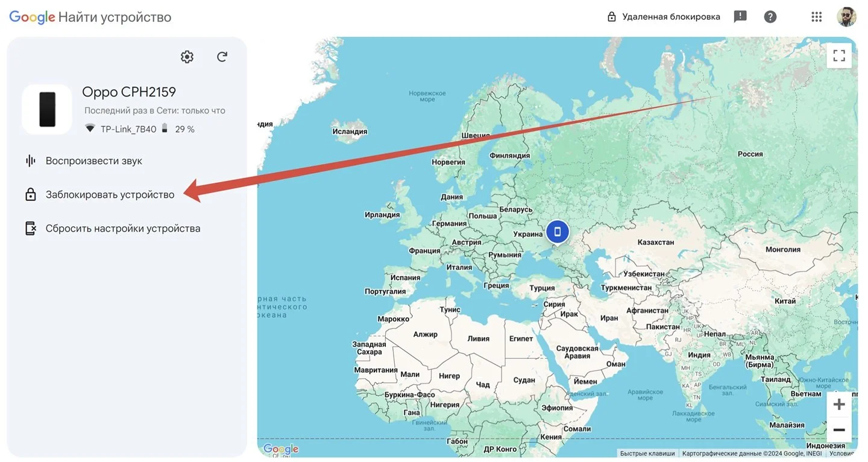
Task: Click the Франция label on the map
Action: click(424, 251)
